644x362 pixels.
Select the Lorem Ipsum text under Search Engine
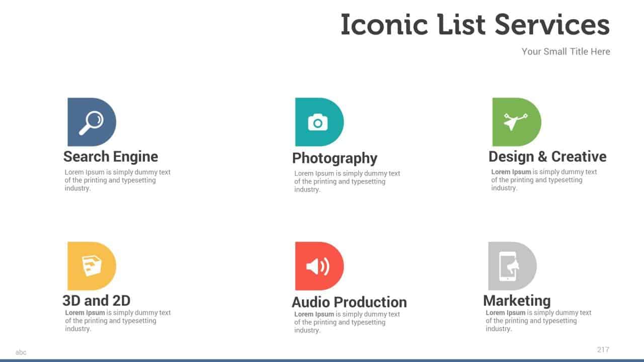click(118, 179)
